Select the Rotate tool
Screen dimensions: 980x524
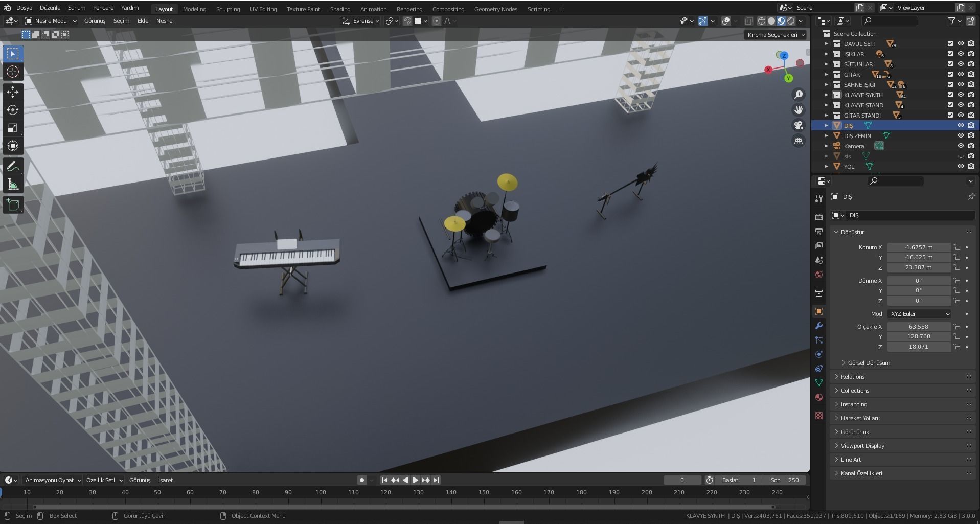[x=13, y=110]
